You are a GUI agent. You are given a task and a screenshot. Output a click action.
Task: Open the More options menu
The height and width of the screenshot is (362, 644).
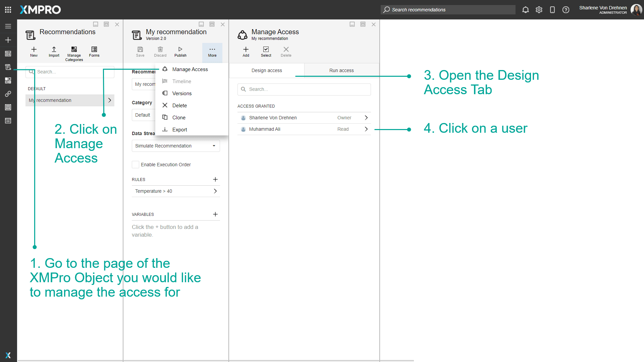click(212, 52)
